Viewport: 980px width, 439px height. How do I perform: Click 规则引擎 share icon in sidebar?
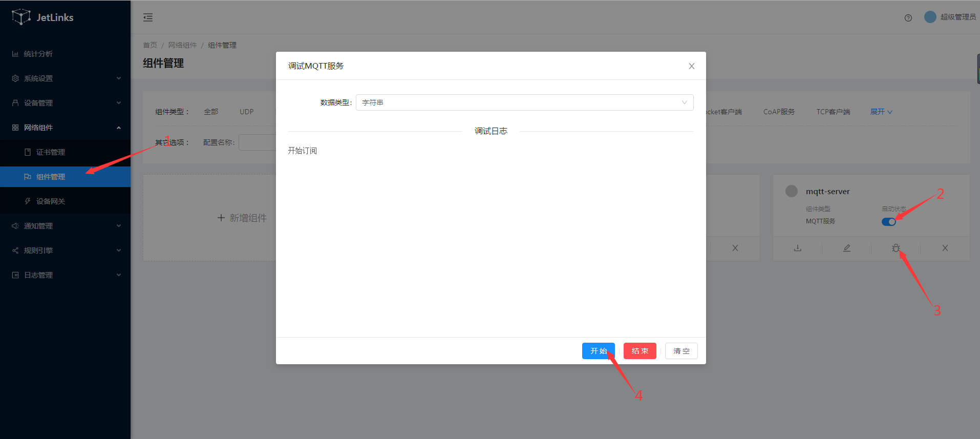point(15,250)
